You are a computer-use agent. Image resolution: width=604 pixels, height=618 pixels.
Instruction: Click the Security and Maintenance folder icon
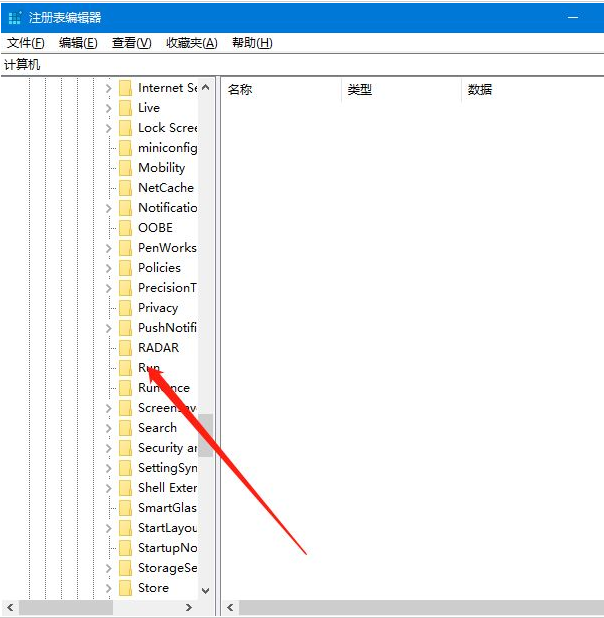coord(125,448)
